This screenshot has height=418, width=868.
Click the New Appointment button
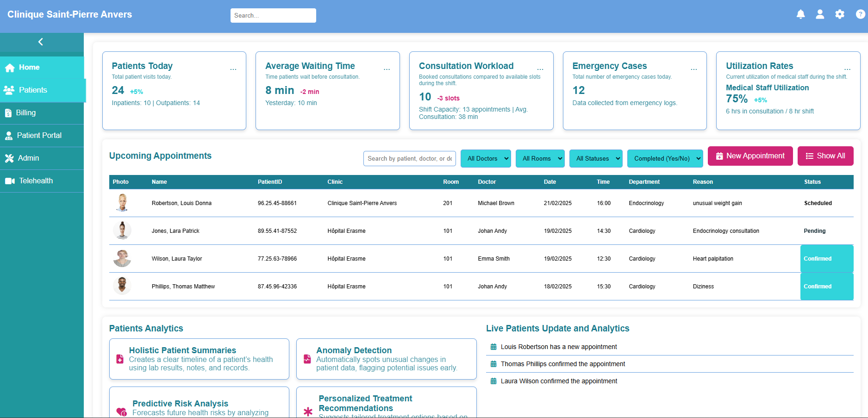tap(750, 156)
